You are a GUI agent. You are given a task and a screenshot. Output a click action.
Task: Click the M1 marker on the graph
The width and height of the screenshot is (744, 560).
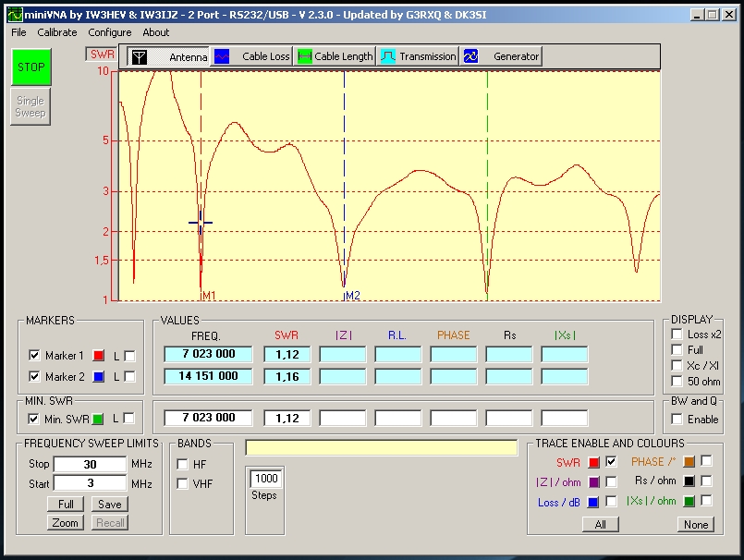209,296
